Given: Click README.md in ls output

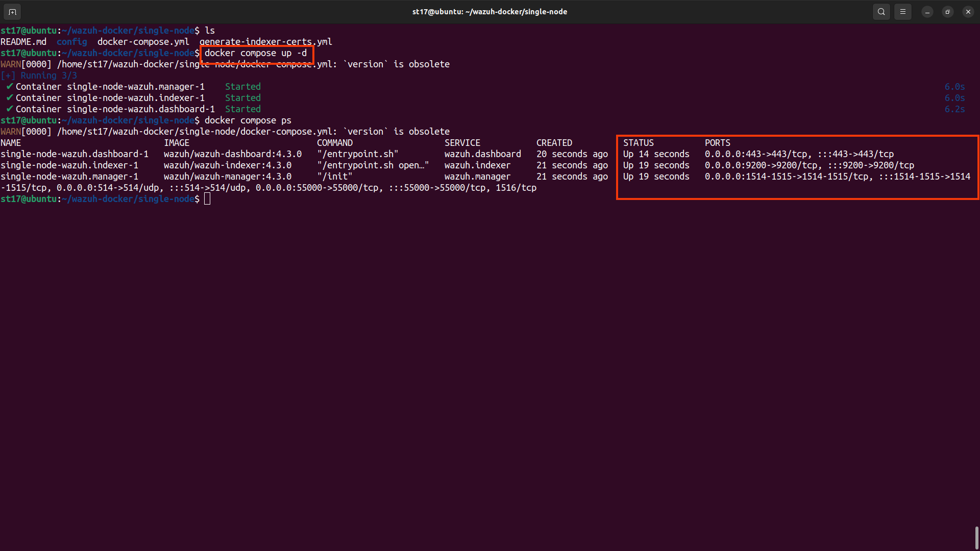Looking at the screenshot, I should point(23,42).
